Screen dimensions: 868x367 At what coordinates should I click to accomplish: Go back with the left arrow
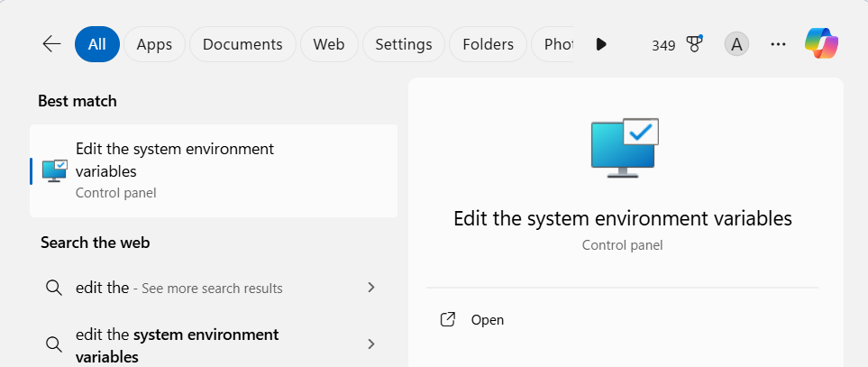point(51,44)
